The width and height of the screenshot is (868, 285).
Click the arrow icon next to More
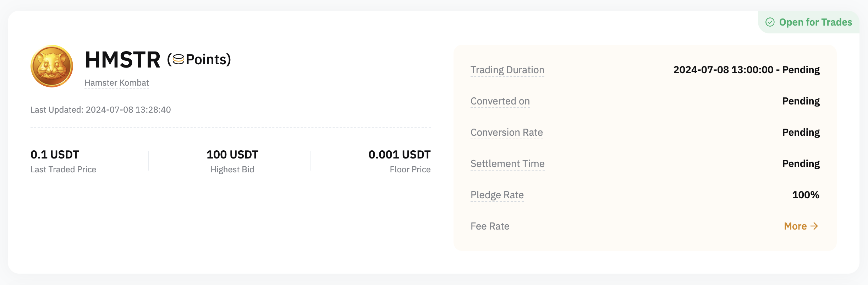pos(814,226)
